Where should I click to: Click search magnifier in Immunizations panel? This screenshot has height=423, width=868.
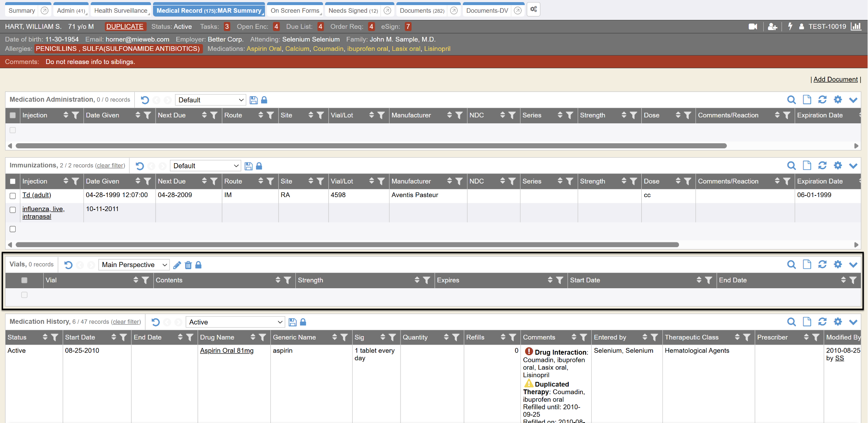point(791,166)
